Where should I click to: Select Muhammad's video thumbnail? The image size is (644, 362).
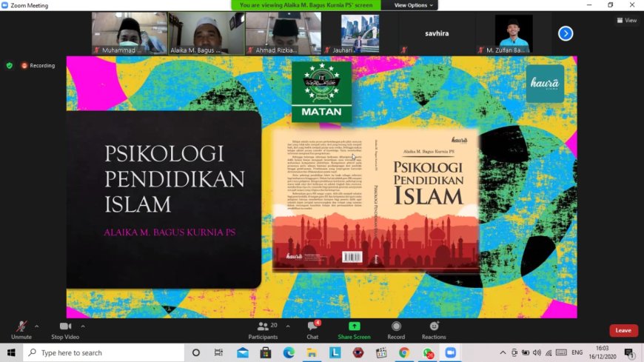click(130, 33)
